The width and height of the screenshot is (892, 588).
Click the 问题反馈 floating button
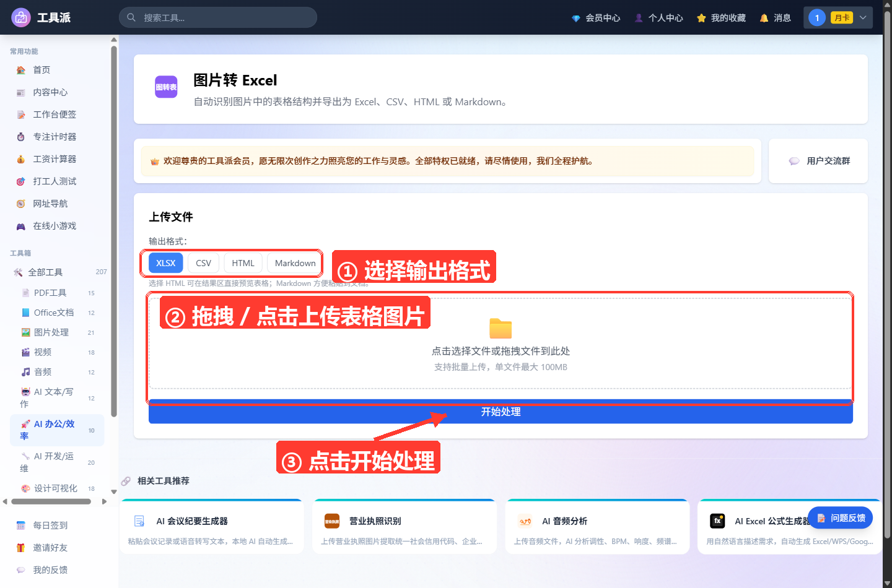(841, 518)
